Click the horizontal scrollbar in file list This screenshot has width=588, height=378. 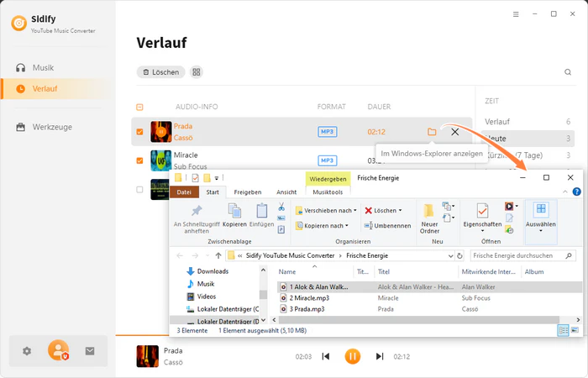point(419,320)
